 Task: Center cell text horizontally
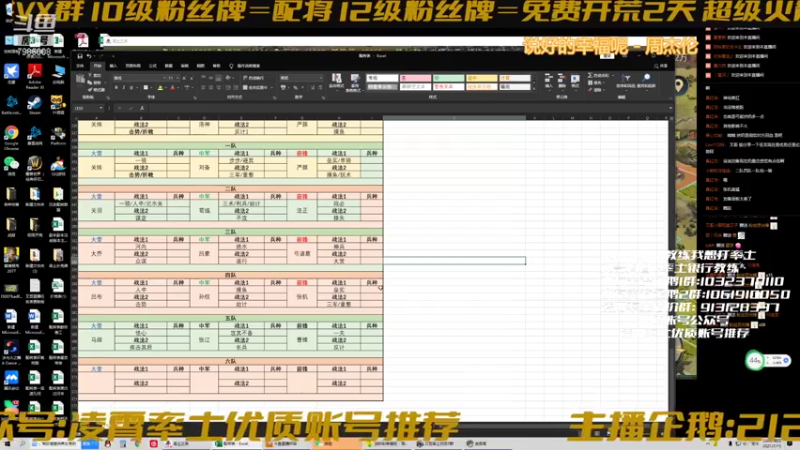[x=211, y=88]
